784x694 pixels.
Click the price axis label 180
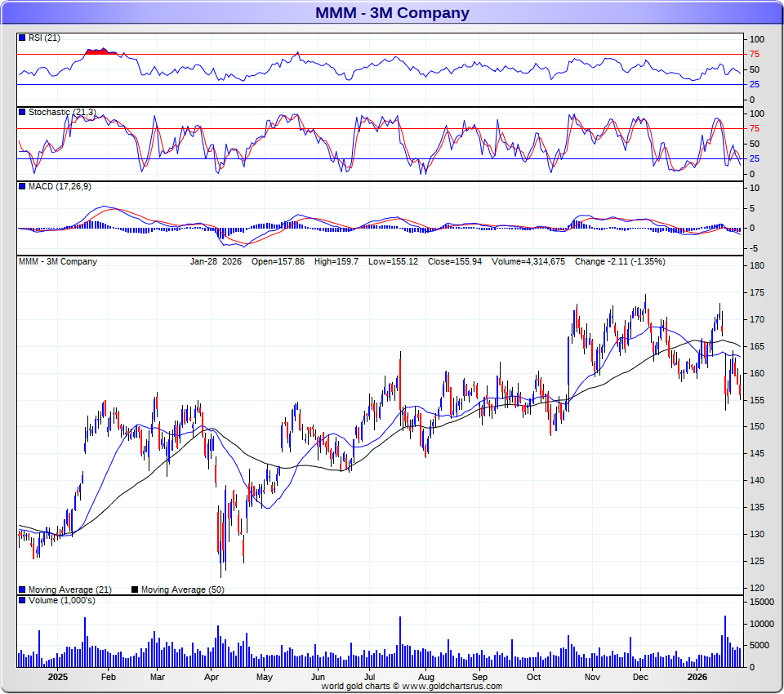pos(757,265)
